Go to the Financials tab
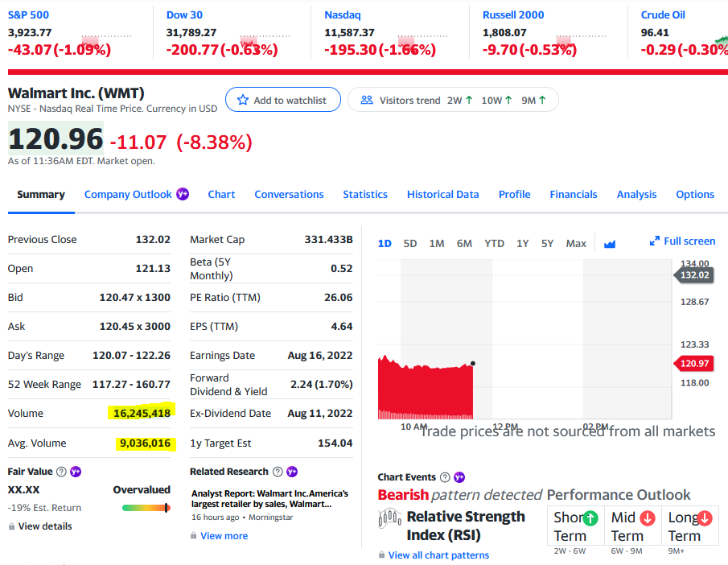 (574, 194)
